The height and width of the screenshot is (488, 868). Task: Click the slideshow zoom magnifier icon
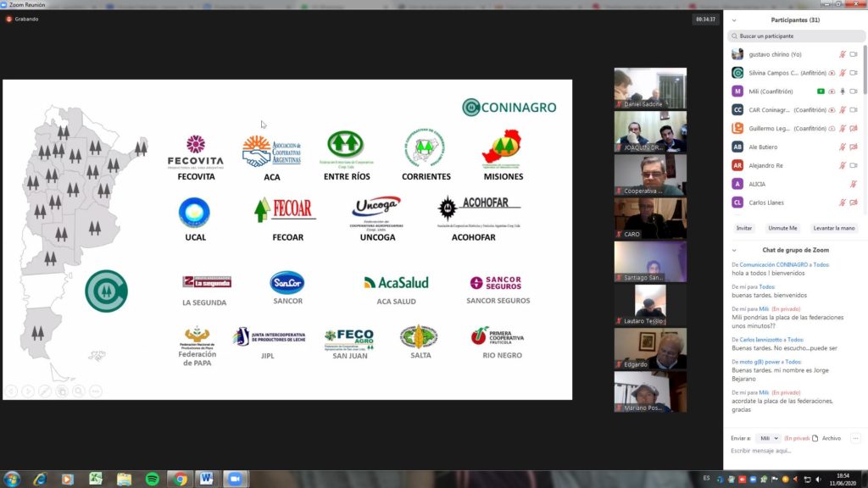pos(78,391)
